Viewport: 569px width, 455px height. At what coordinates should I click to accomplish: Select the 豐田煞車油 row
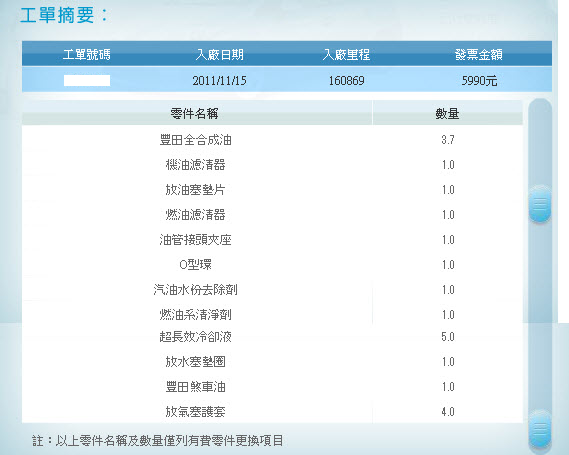(x=272, y=387)
